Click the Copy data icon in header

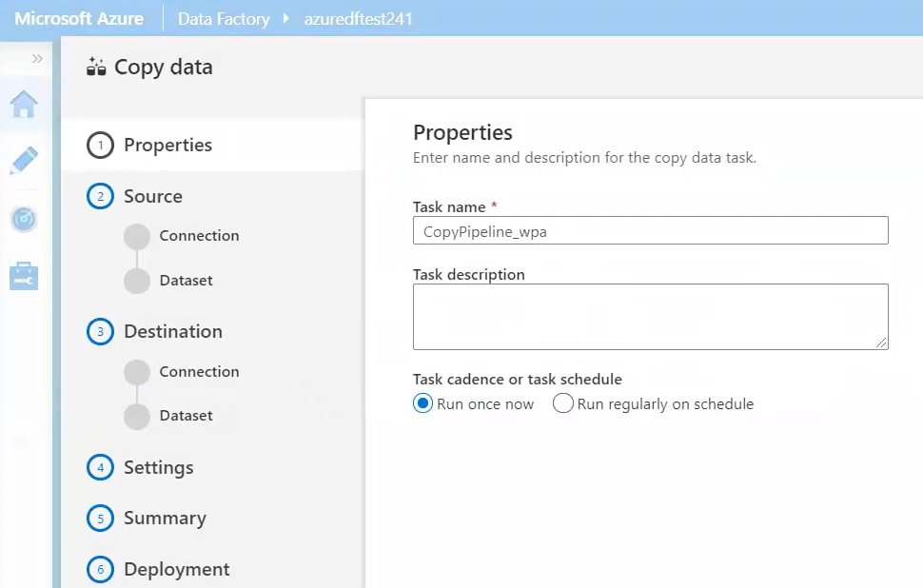pos(96,68)
